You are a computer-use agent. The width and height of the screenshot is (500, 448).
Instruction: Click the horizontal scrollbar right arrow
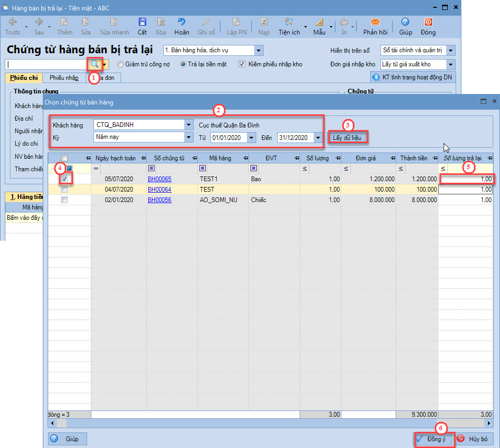[x=489, y=423]
